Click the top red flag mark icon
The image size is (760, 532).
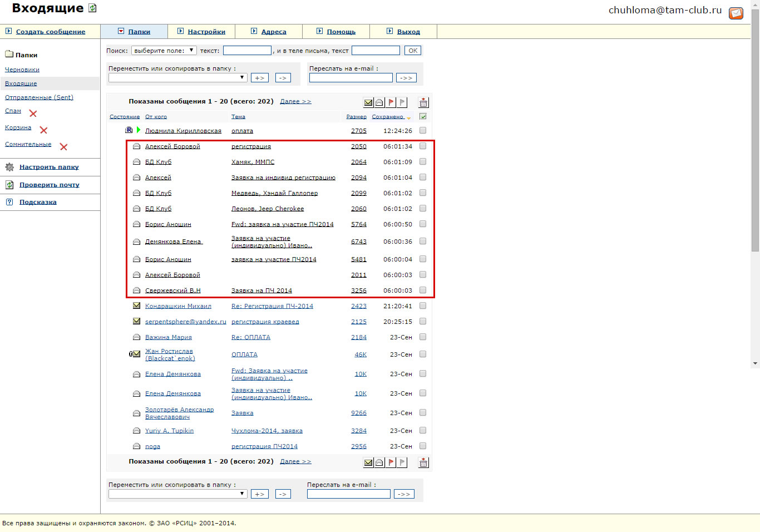[x=391, y=102]
